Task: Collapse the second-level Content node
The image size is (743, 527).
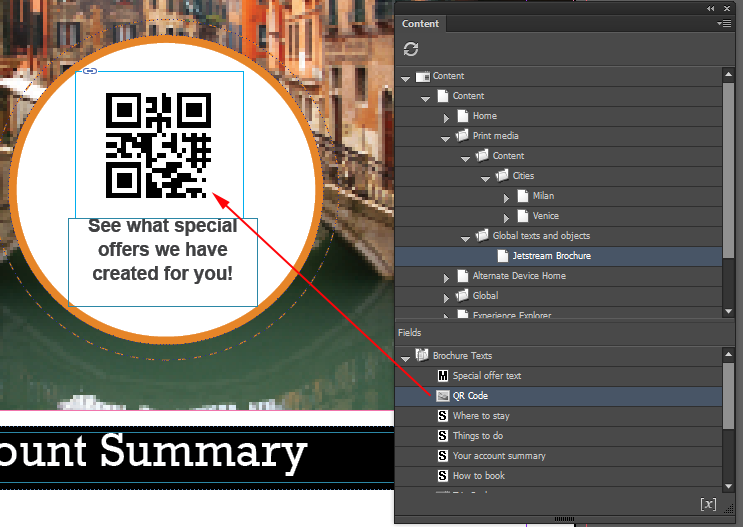Action: click(x=425, y=98)
